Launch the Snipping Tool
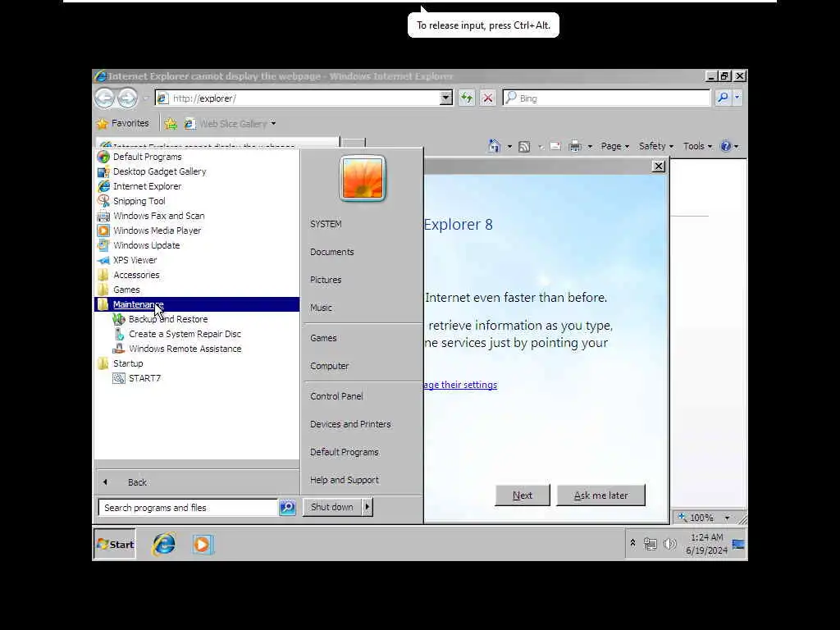 pyautogui.click(x=139, y=201)
